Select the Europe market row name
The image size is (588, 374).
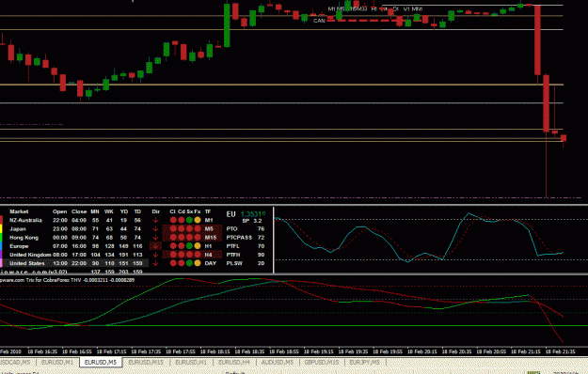click(19, 246)
